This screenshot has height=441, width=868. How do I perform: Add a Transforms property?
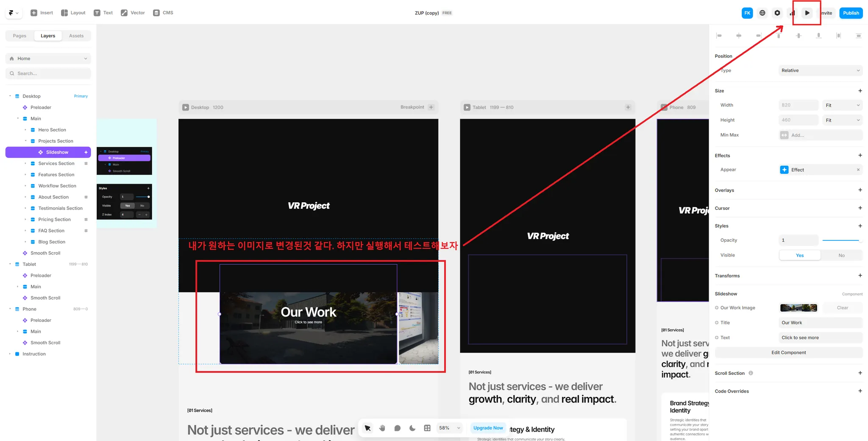click(860, 276)
